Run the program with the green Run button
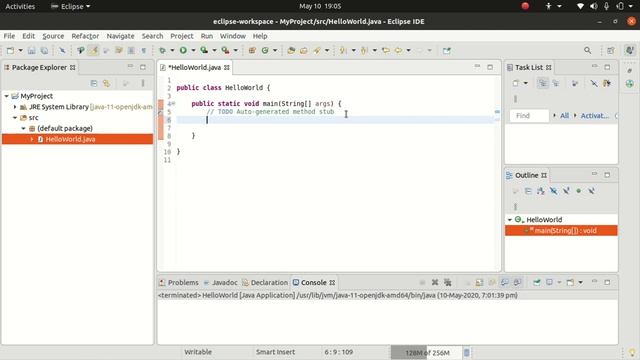The image size is (640, 360). [183, 51]
